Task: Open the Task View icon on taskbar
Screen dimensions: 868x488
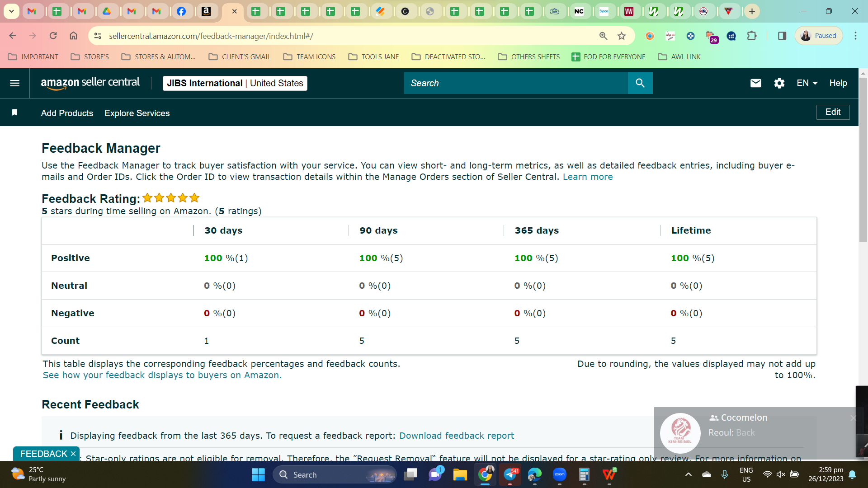Action: point(410,474)
